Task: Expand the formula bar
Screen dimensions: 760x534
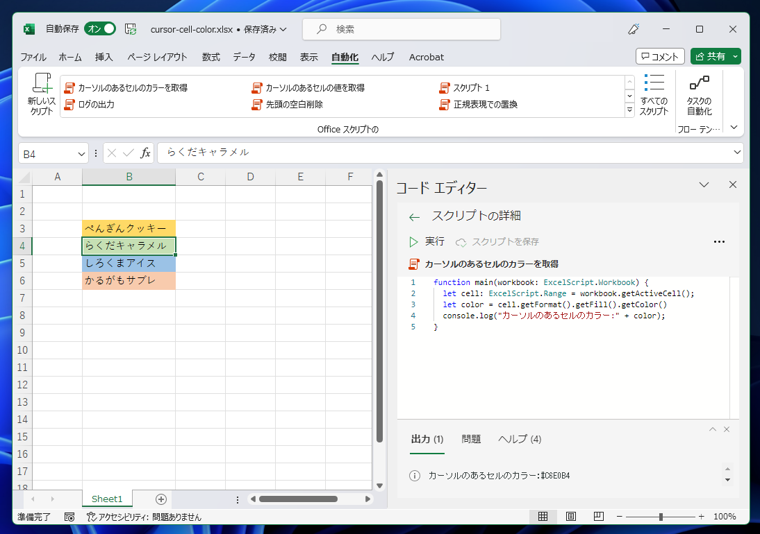Action: click(x=737, y=152)
